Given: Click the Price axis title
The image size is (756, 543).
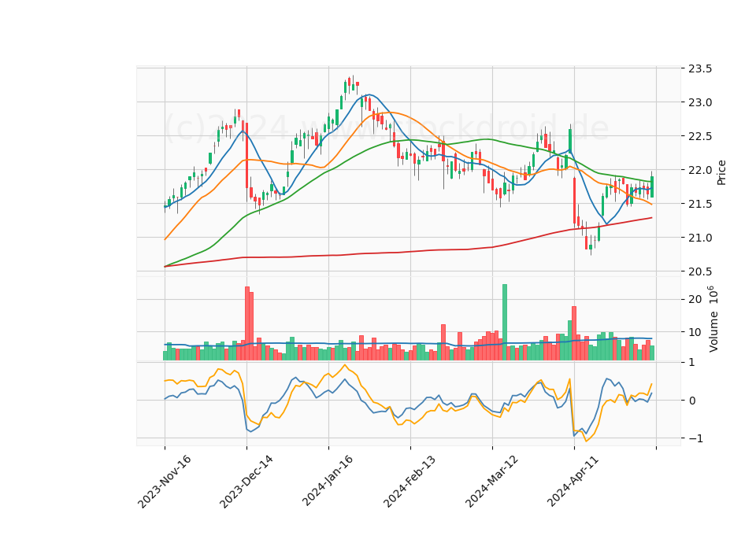Looking at the screenshot, I should [x=721, y=172].
